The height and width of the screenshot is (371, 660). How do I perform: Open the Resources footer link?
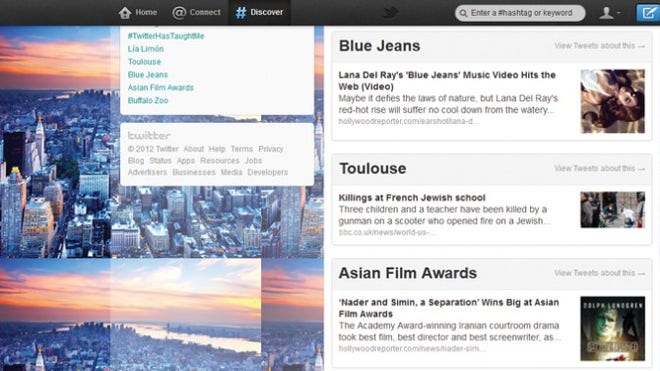[x=220, y=160]
